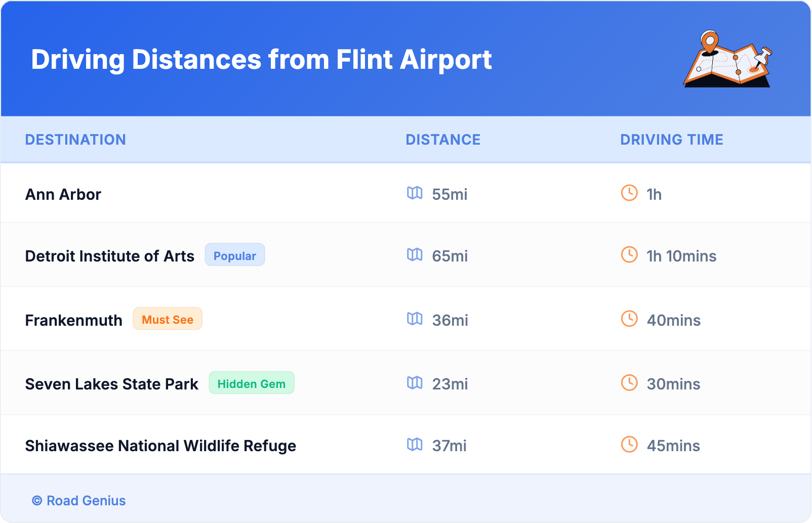The width and height of the screenshot is (812, 523).
Task: Click the map illustration with location pin
Action: pyautogui.click(x=727, y=59)
